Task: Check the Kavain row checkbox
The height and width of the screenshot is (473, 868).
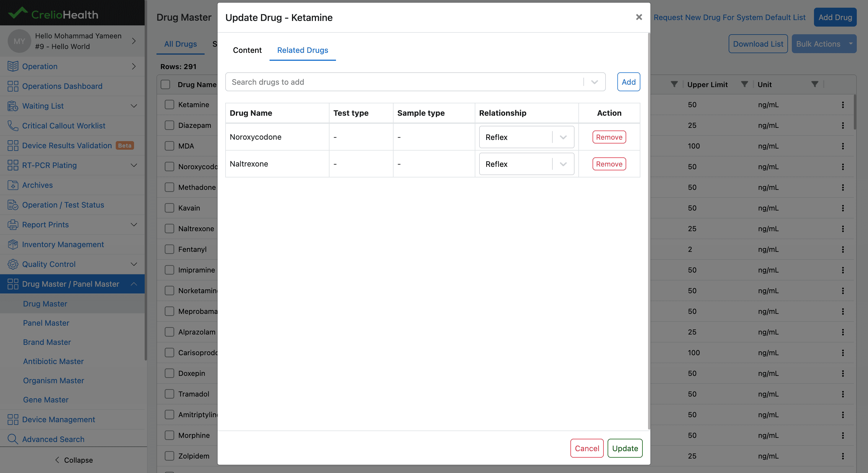Action: tap(169, 208)
